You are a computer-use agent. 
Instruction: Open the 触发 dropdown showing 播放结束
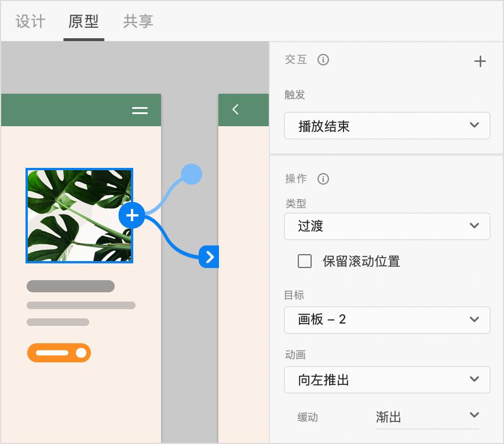pyautogui.click(x=387, y=126)
